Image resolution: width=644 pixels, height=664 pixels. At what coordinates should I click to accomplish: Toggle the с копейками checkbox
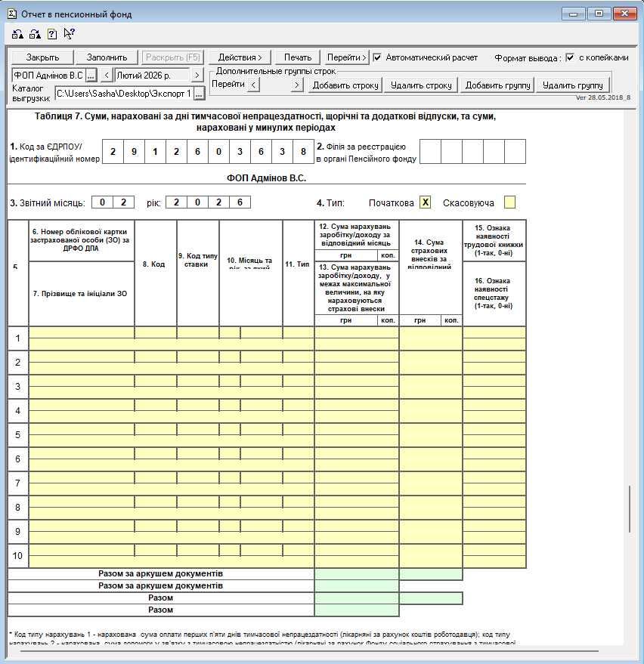[x=570, y=57]
